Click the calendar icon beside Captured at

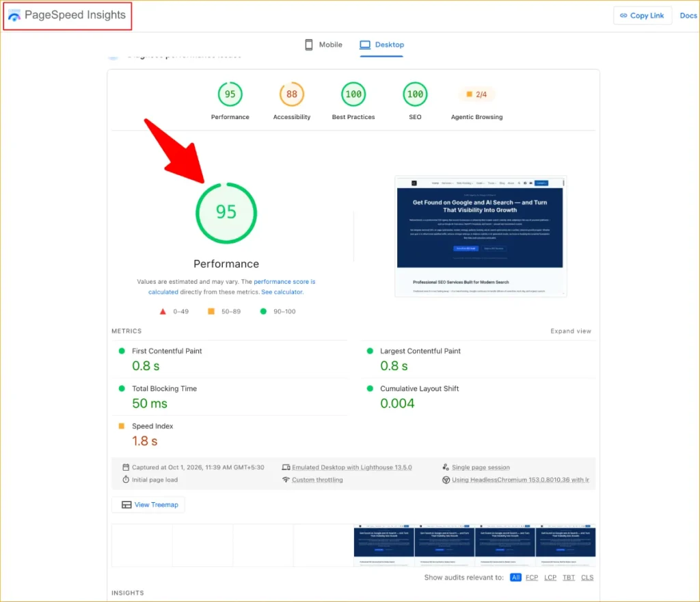click(x=126, y=467)
